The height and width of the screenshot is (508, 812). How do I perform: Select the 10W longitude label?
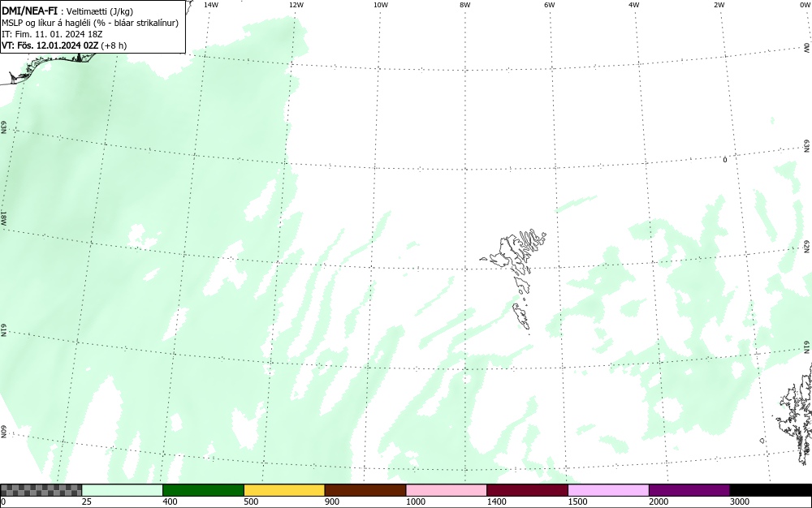point(381,5)
